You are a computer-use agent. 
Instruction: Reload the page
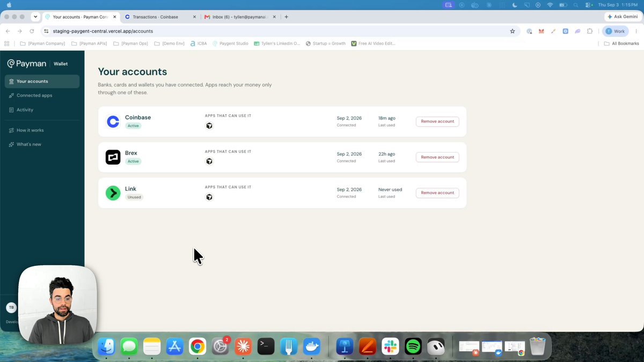pyautogui.click(x=32, y=31)
